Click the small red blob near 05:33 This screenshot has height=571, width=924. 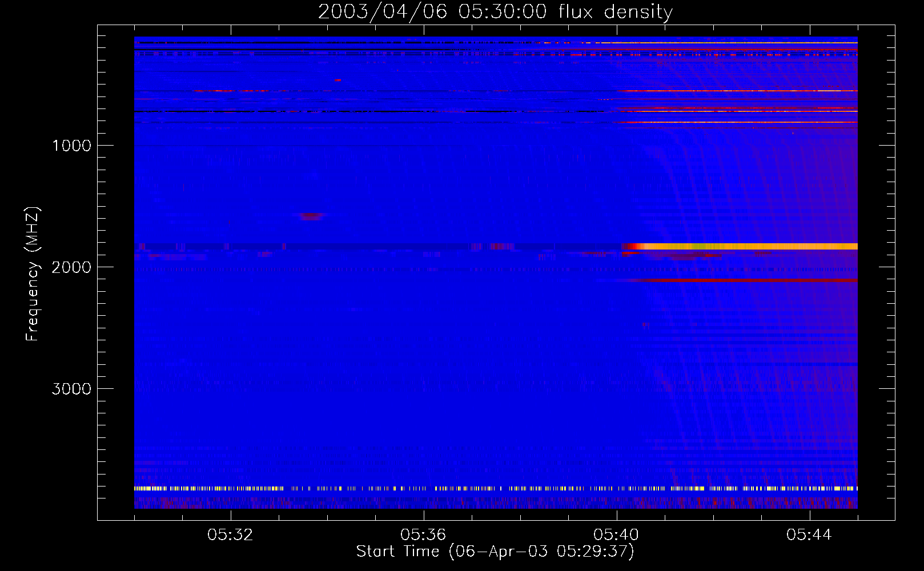click(311, 216)
